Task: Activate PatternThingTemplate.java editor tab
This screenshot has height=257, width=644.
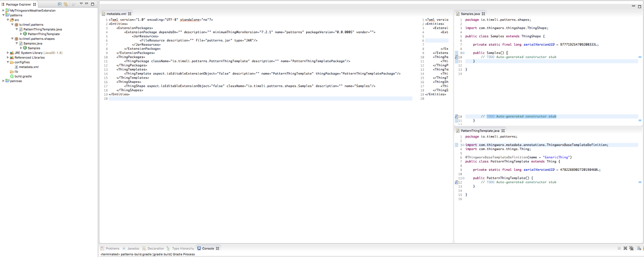Action: [x=480, y=131]
